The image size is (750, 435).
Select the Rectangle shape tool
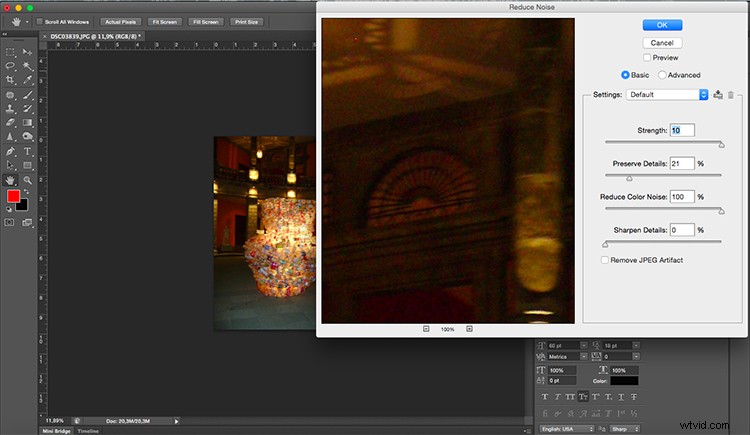tap(27, 166)
